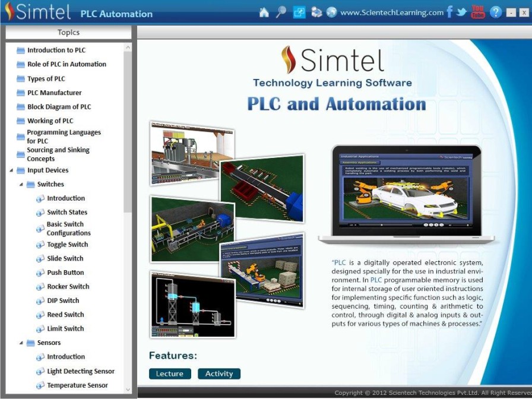Select Types of PLC topic

point(46,79)
